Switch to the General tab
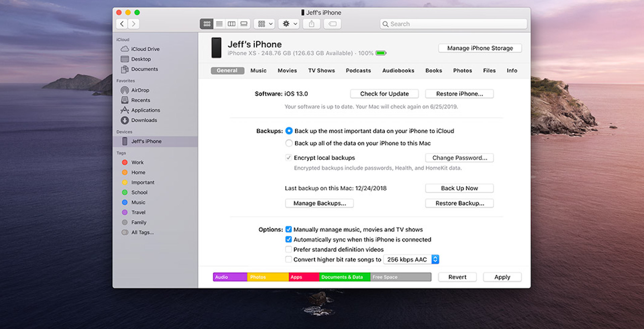Image resolution: width=644 pixels, height=329 pixels. 227,70
